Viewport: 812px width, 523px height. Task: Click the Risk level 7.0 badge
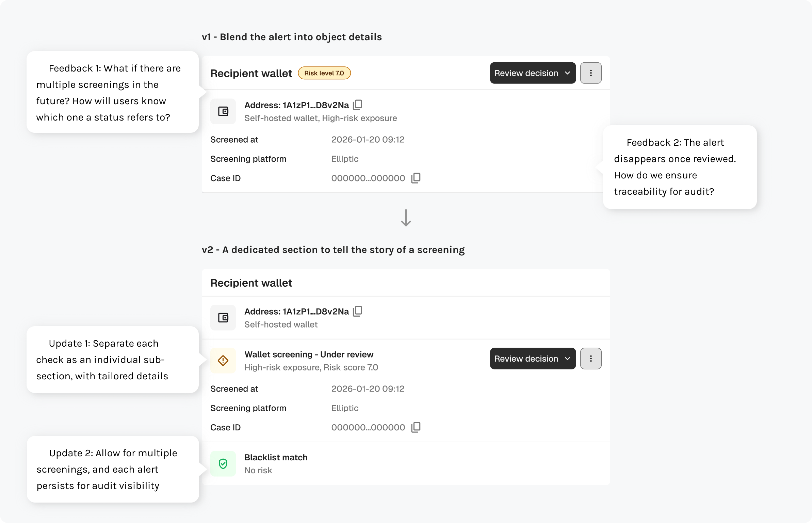coord(324,73)
